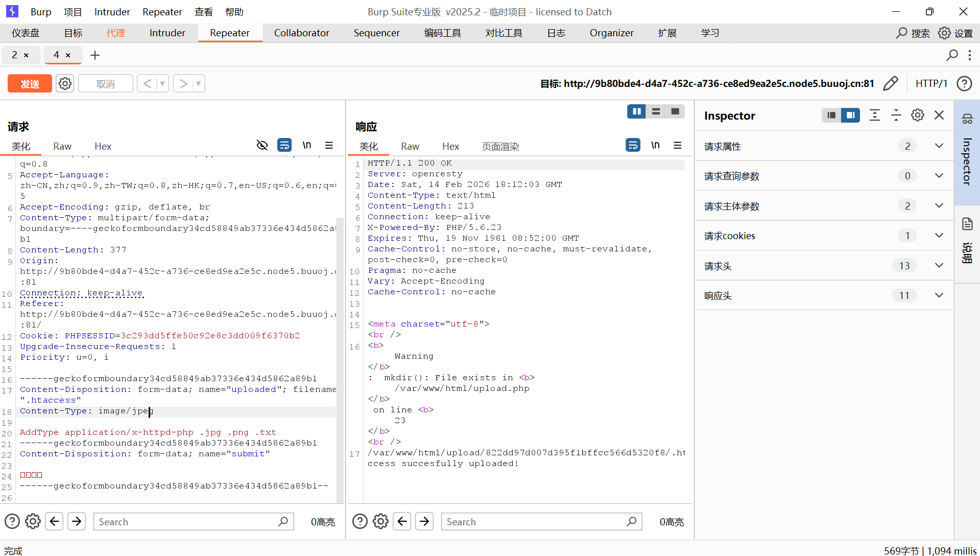Dock Inspector layout to right option
This screenshot has width=980, height=556.
[x=851, y=115]
